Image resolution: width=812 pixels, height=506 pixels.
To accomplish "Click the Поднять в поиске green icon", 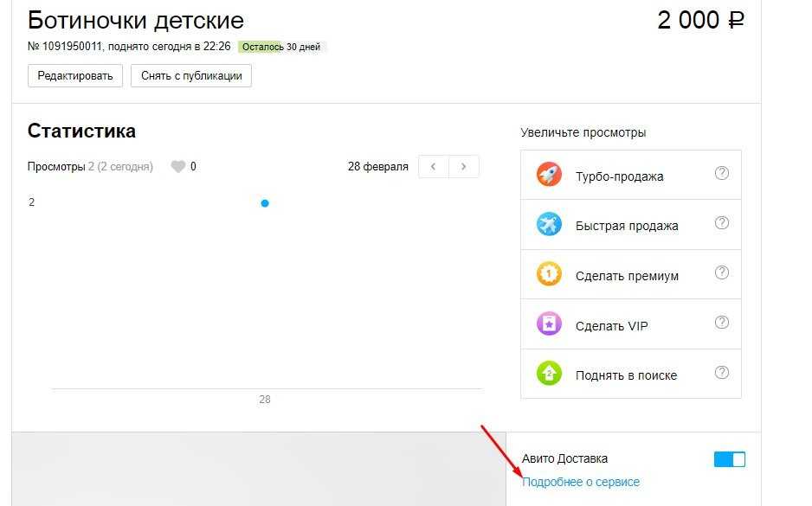I will pos(549,375).
